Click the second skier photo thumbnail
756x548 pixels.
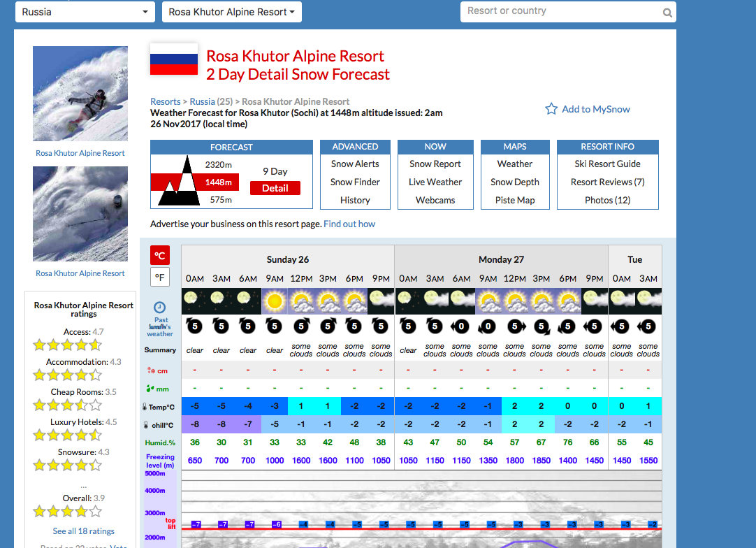[x=80, y=214]
